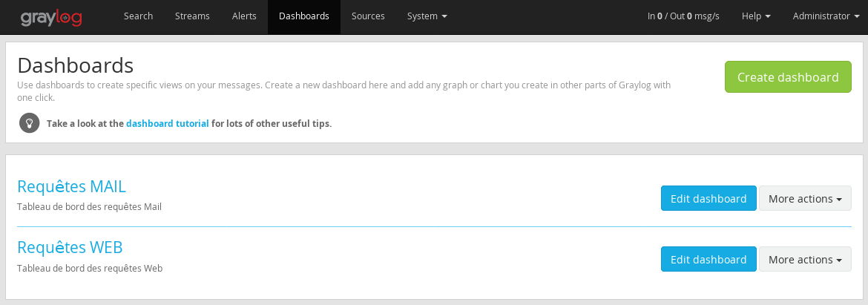Edit the Requêtes WEB dashboard
This screenshot has width=868, height=305.
(x=708, y=259)
